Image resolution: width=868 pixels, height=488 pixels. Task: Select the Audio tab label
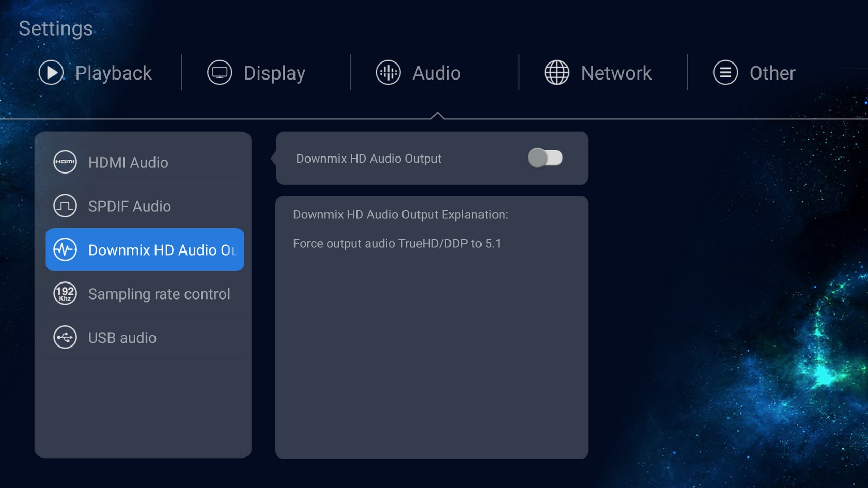(x=437, y=73)
